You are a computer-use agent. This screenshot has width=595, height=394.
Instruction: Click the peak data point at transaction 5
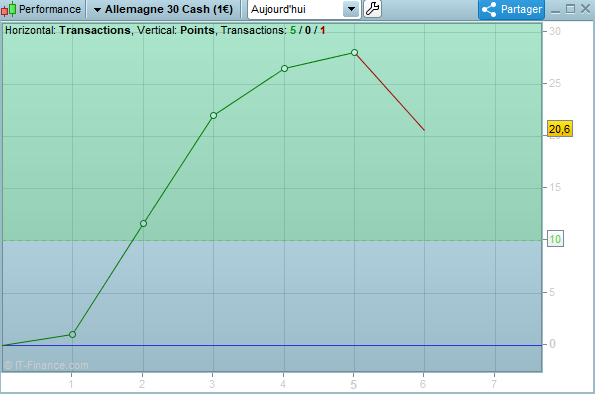click(x=354, y=52)
